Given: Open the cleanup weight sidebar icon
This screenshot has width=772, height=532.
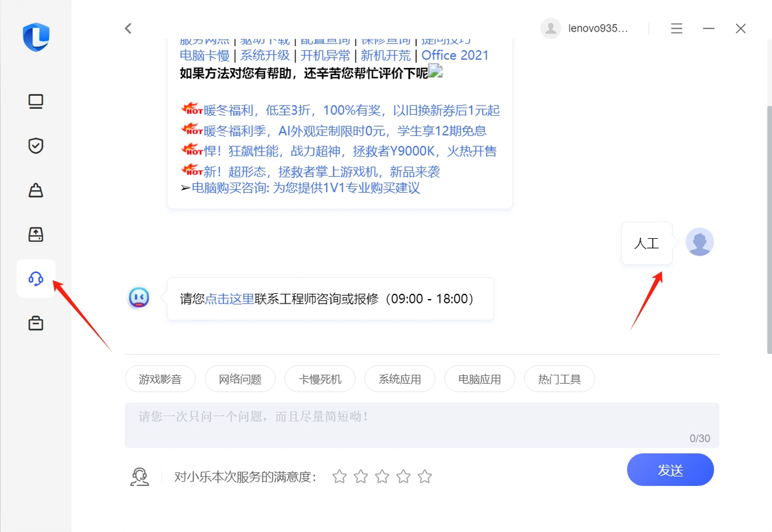Looking at the screenshot, I should tap(36, 190).
